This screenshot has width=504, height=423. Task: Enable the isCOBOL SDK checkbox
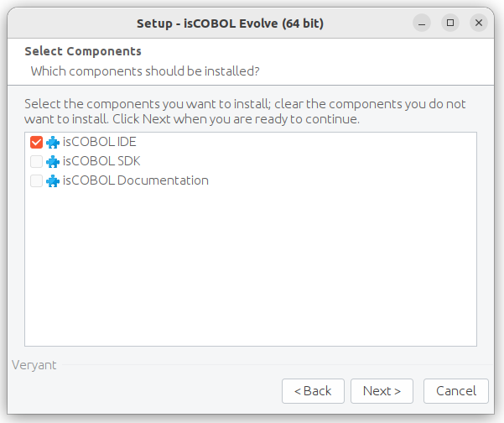pos(36,161)
